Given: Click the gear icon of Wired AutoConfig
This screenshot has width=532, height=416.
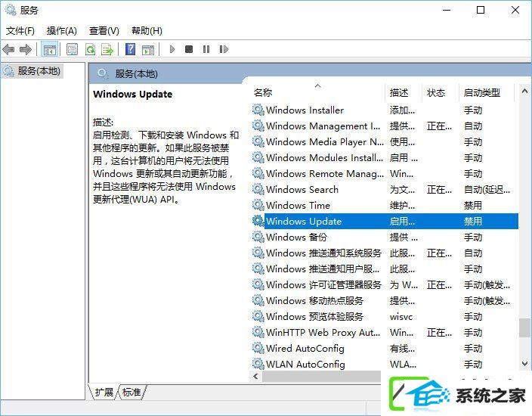Looking at the screenshot, I should (x=258, y=349).
